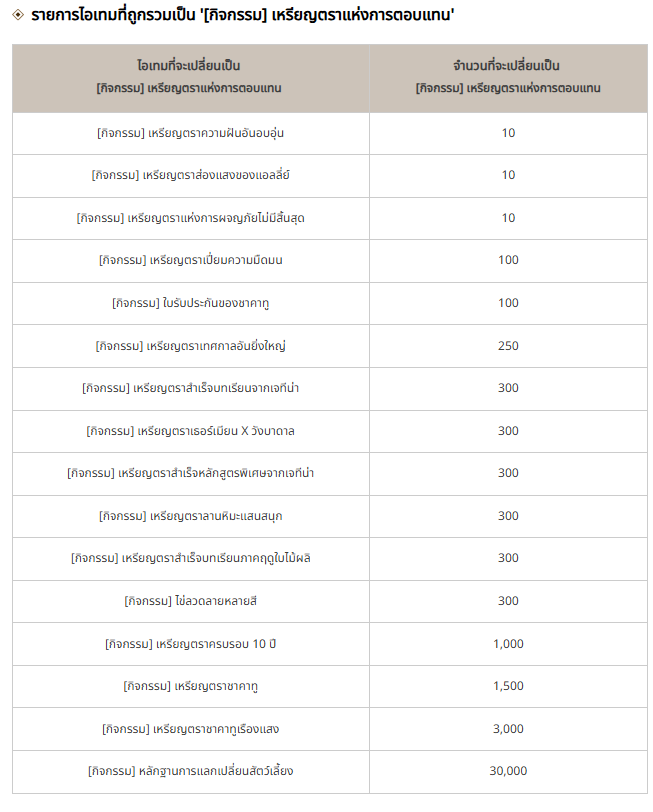Click the 1,000 quantity value
This screenshot has height=812, width=653.
coord(509,644)
